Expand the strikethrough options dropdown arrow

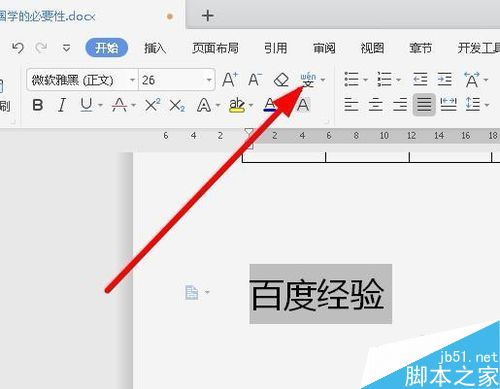coord(133,105)
